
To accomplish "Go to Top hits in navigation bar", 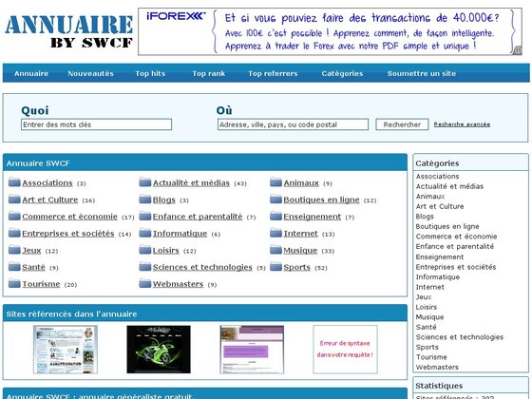I will pos(150,73).
